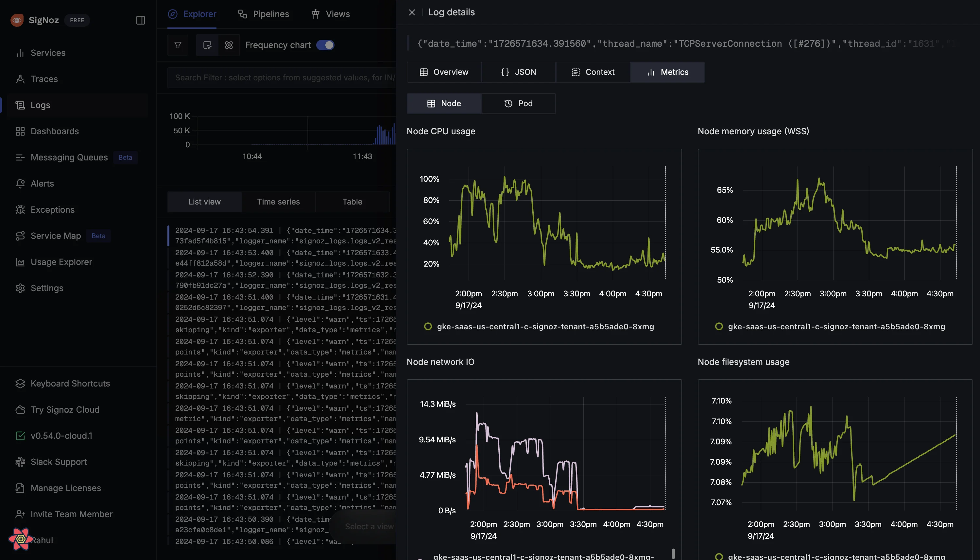
Task: Switch to Time series view
Action: 278,202
